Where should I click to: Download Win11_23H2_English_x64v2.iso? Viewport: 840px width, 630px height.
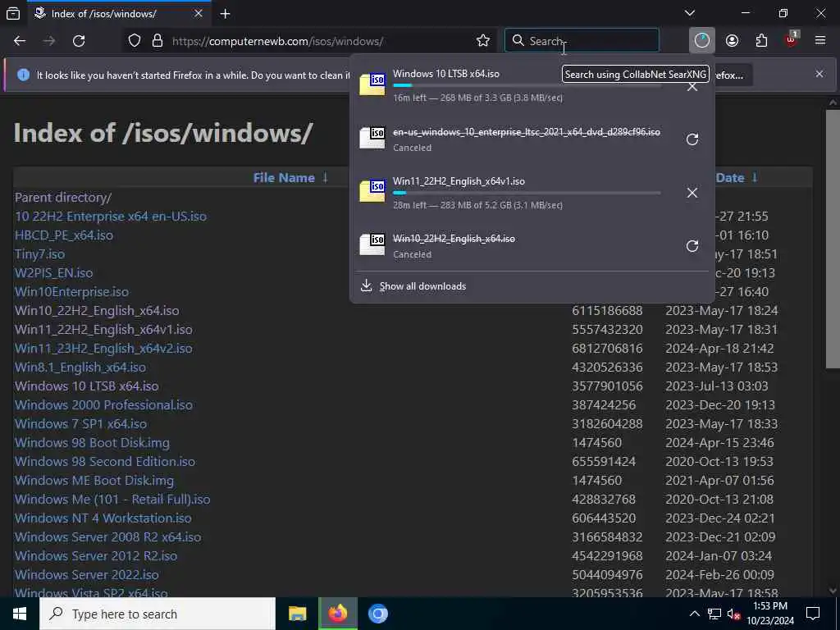point(103,348)
